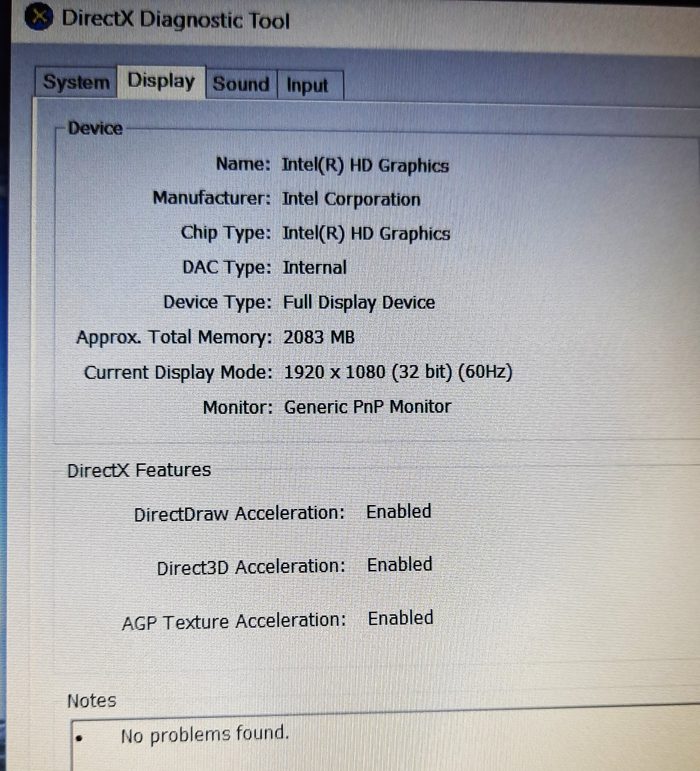Click the monitor value 'Generic PnP Monitor'
Viewport: 700px width, 771px height.
(368, 407)
